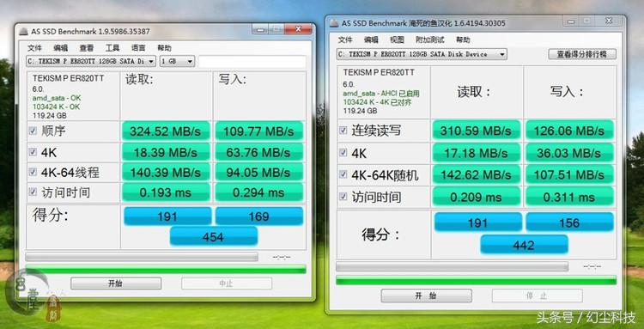Open 帮助 menu in right benchmark window
Image resolution: width=644 pixels, height=329 pixels.
463,40
